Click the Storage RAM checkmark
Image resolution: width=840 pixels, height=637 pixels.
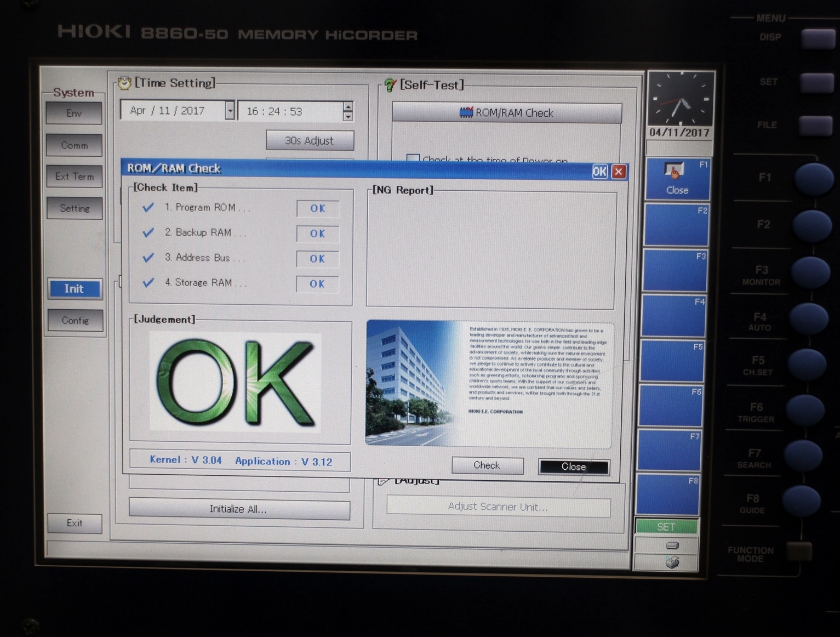pyautogui.click(x=148, y=282)
